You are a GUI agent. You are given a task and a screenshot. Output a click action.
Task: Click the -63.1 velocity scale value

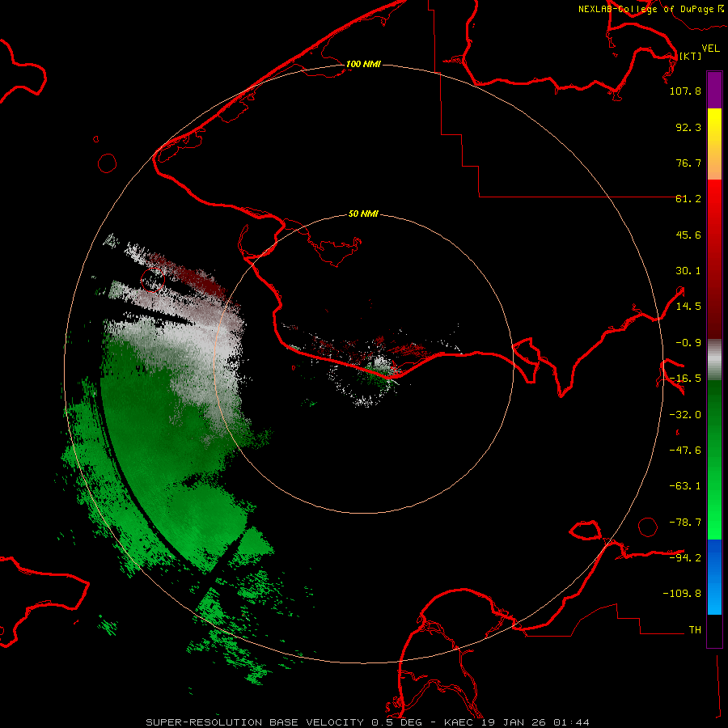coord(685,486)
